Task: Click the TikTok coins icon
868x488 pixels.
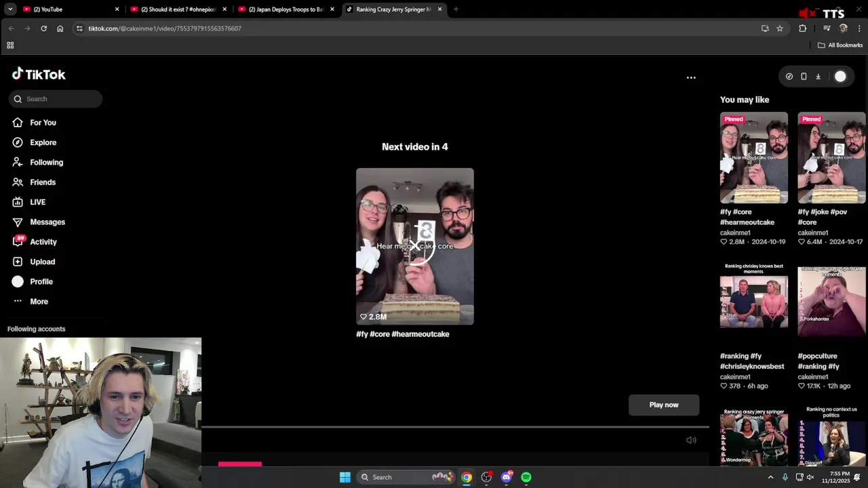Action: pyautogui.click(x=789, y=77)
